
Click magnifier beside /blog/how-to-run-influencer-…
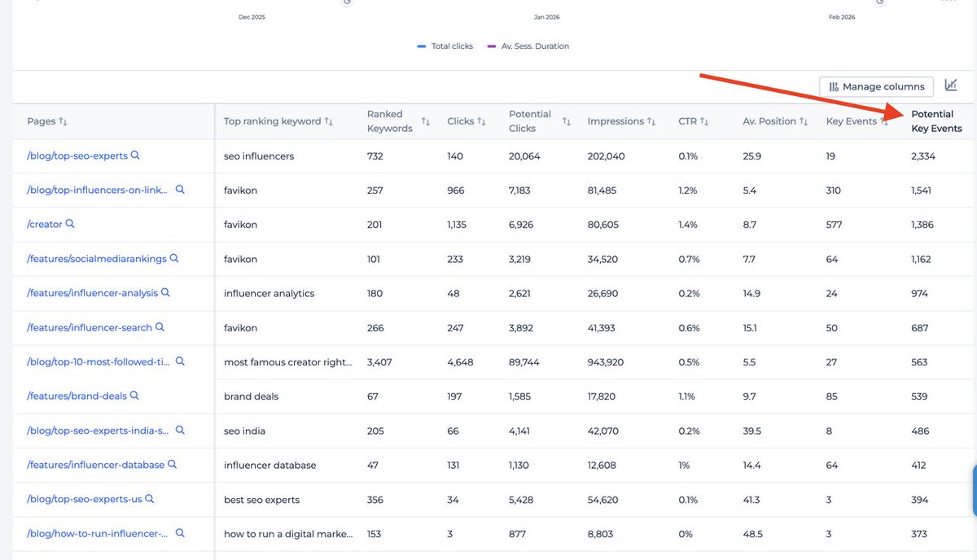tap(180, 533)
